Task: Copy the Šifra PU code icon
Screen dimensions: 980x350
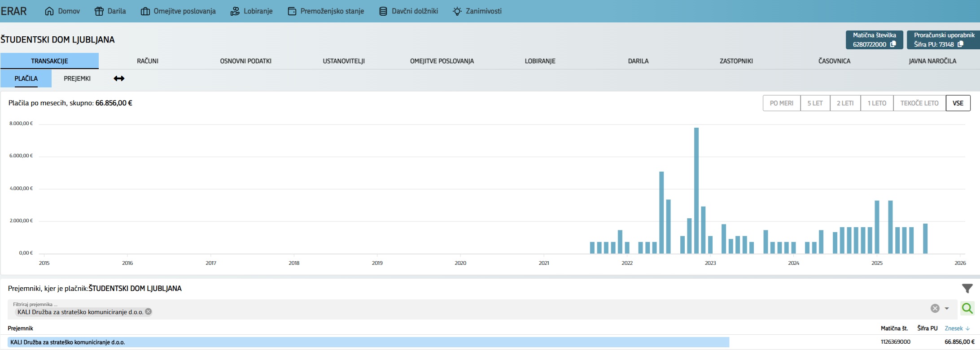Action: point(960,44)
